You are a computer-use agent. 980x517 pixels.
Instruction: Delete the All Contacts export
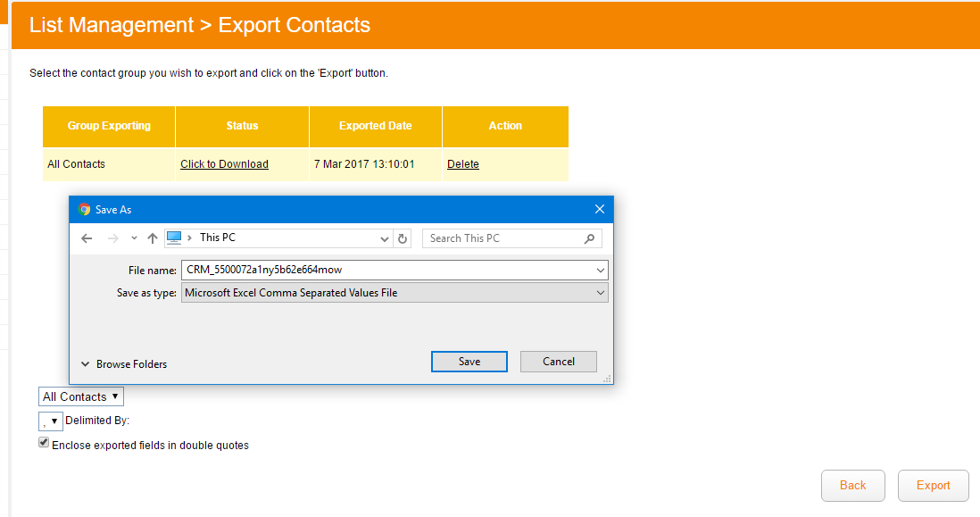pyautogui.click(x=463, y=164)
